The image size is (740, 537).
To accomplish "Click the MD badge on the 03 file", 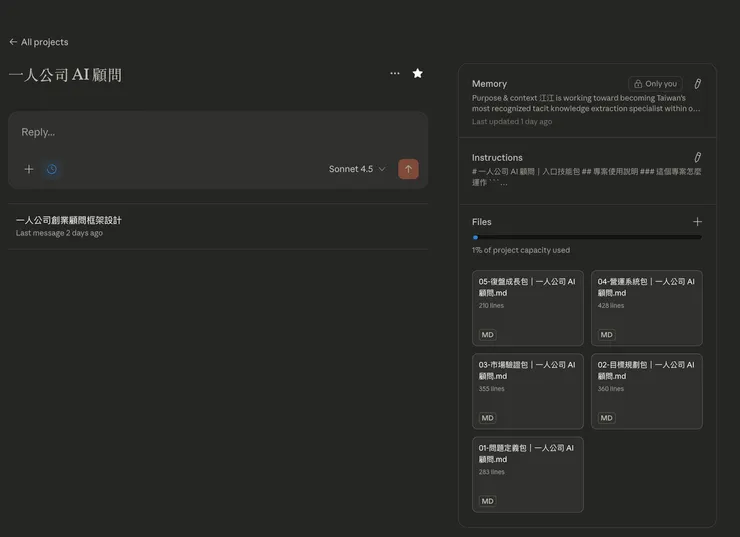I will tap(488, 418).
